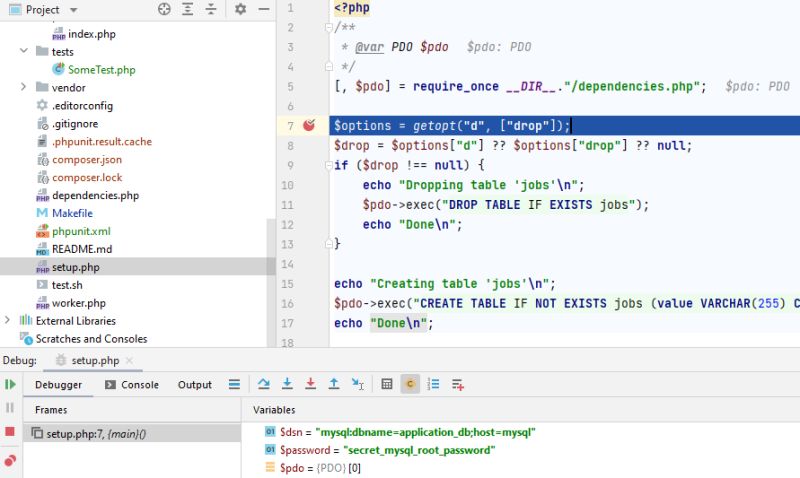Click Add watch icon with red plus
This screenshot has height=478, width=800.
(458, 385)
